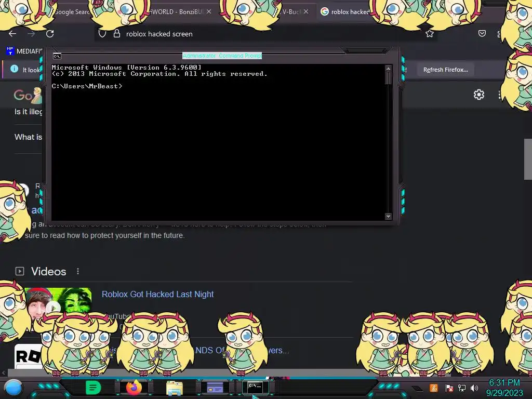Open the Pocket save icon

coord(482,33)
